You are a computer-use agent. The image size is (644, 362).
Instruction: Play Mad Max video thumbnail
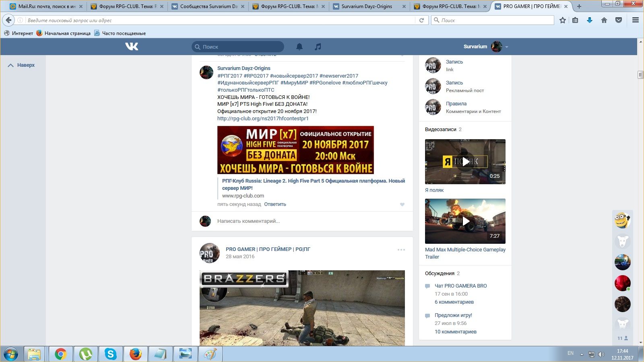(x=465, y=221)
